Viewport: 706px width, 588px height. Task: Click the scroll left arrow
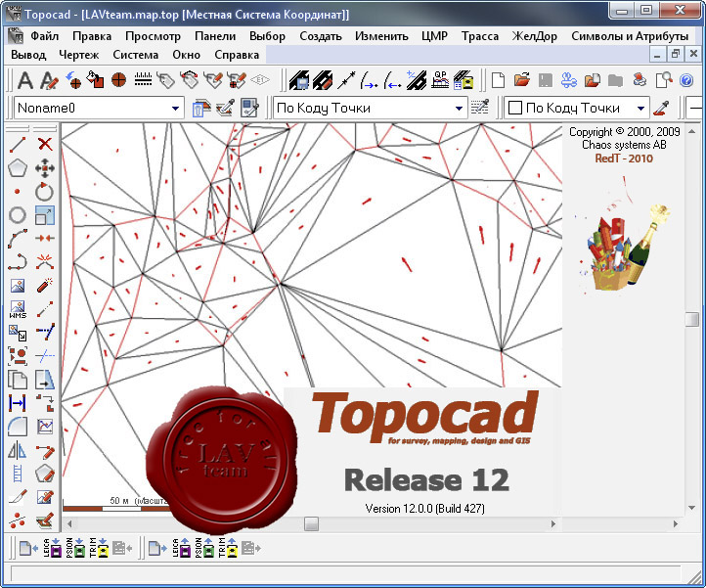tap(69, 523)
